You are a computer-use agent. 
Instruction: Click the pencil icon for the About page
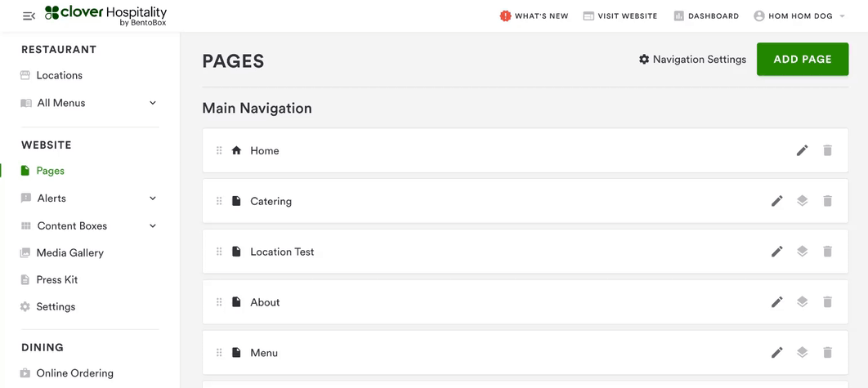[x=776, y=302]
